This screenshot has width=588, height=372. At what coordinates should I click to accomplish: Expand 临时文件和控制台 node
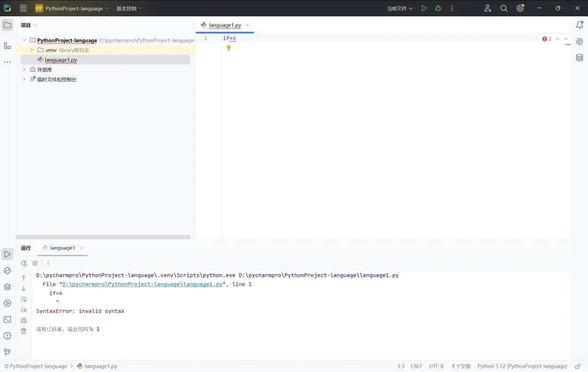(x=24, y=79)
